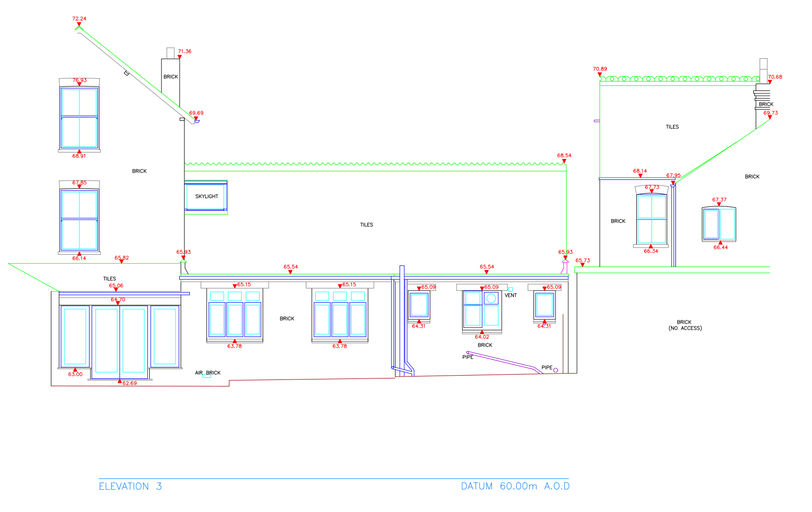This screenshot has height=512, width=812.
Task: Click the 'DATUM 60.00m A.O.D' note
Action: (x=515, y=486)
